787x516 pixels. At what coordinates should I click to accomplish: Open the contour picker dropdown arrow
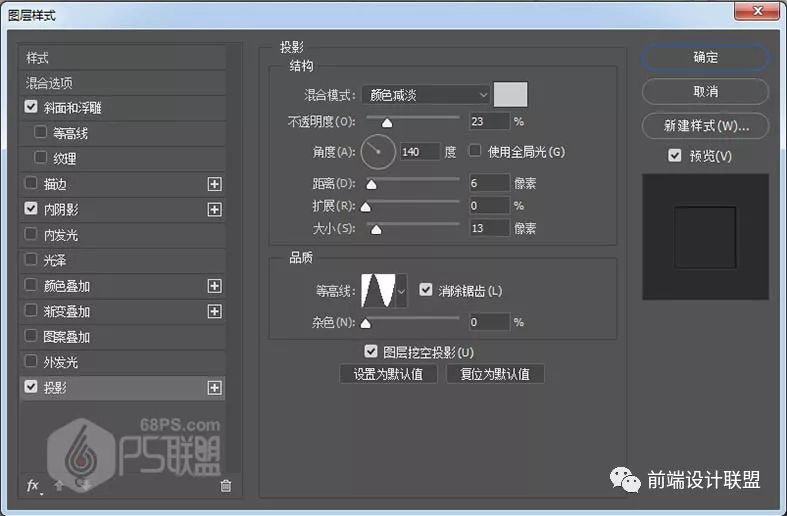(x=402, y=291)
